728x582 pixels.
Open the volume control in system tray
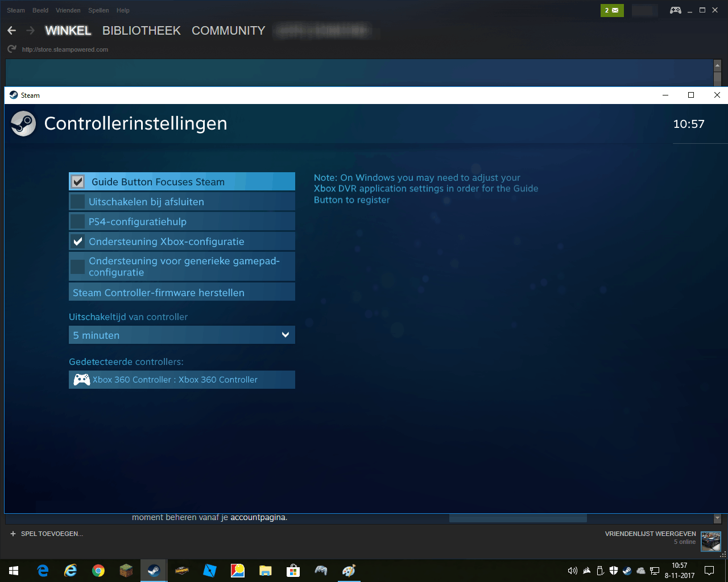[x=573, y=571]
